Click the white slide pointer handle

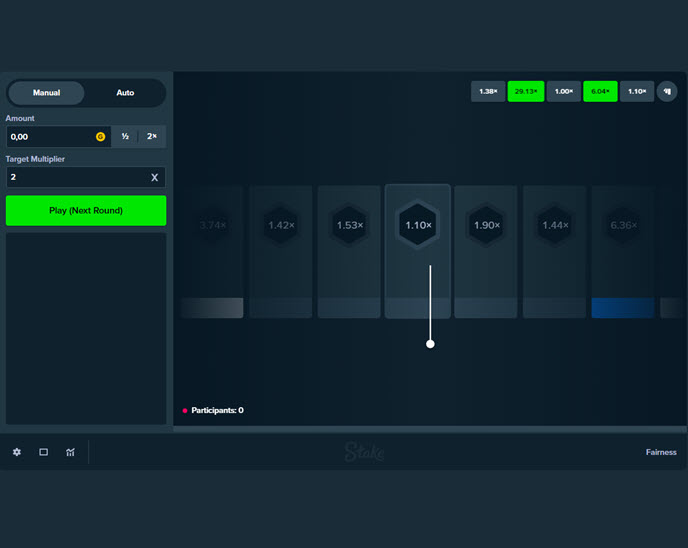(x=430, y=343)
